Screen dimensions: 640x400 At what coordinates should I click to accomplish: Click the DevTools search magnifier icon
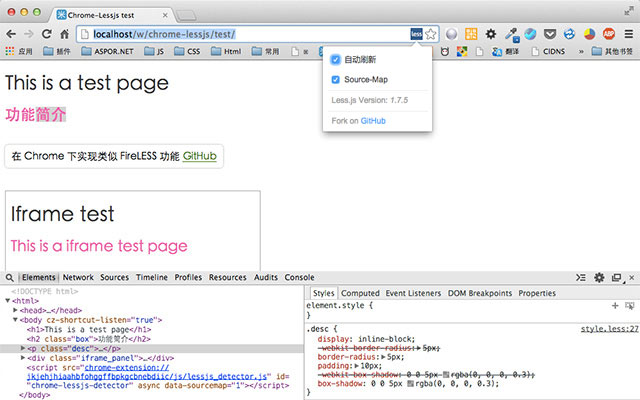[9, 278]
